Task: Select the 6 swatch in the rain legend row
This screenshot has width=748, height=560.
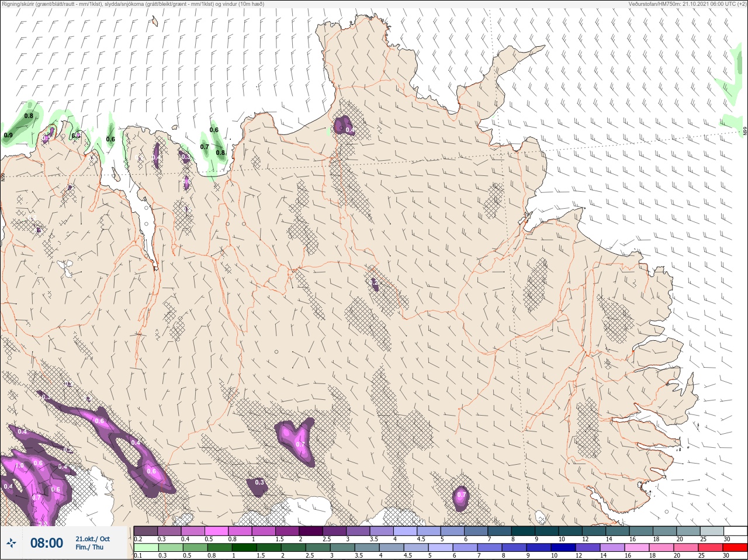Action: click(x=466, y=548)
